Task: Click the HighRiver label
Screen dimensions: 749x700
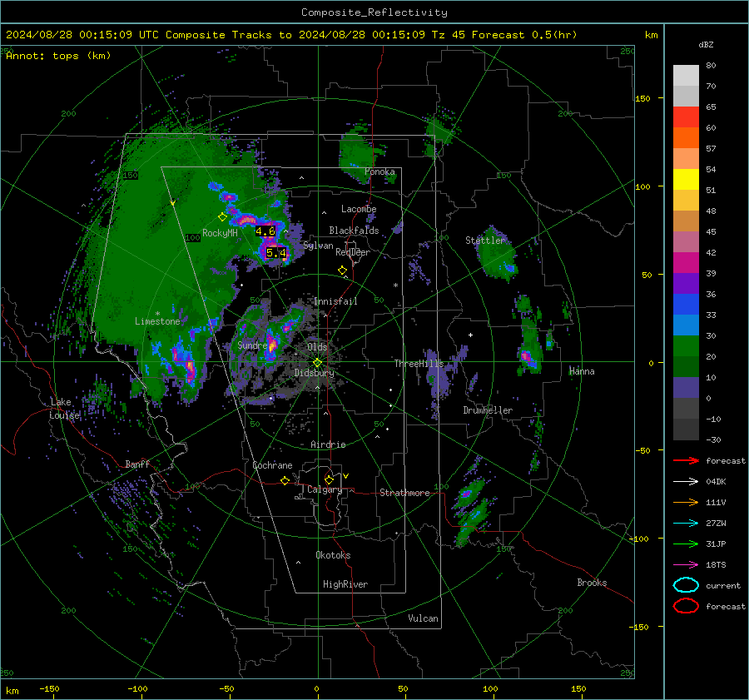Action: [345, 584]
